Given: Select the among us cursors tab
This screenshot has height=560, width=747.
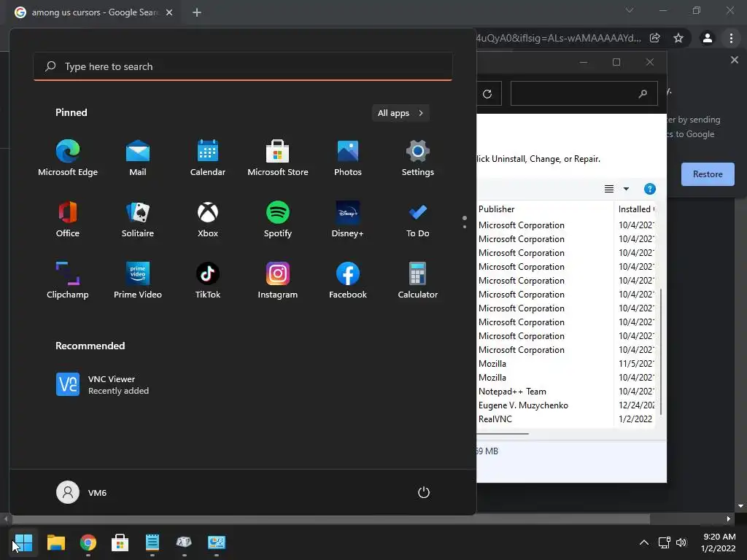Looking at the screenshot, I should (94, 12).
